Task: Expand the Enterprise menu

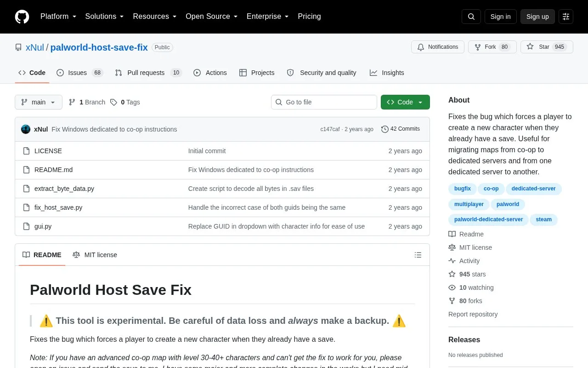Action: (x=268, y=17)
